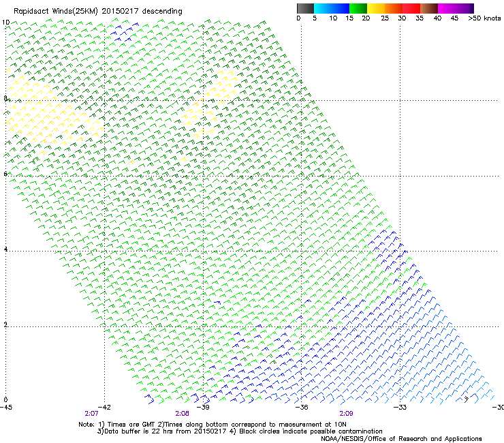This screenshot has width=504, height=443.
Task: Click the Rapidscat Winds title text
Action: tap(97, 12)
